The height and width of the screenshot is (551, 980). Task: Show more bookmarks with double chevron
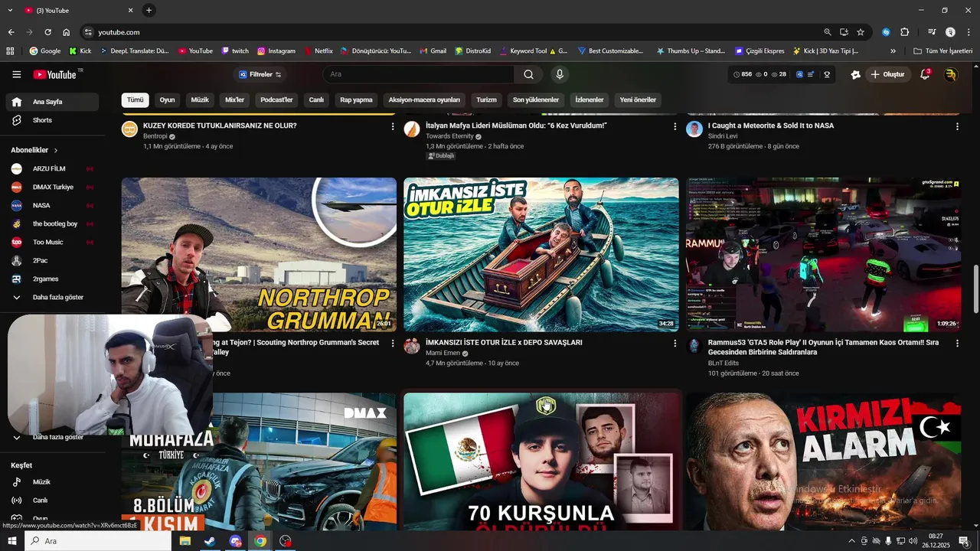pos(893,51)
